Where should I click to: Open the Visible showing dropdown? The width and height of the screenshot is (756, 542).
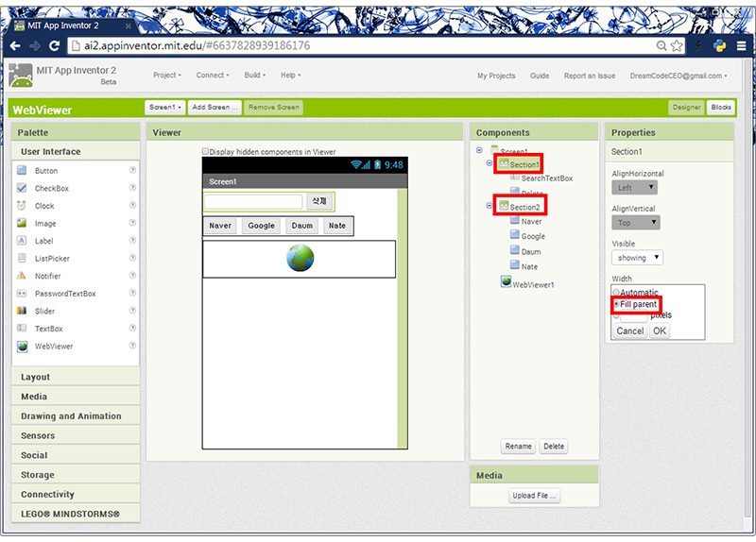tap(637, 258)
